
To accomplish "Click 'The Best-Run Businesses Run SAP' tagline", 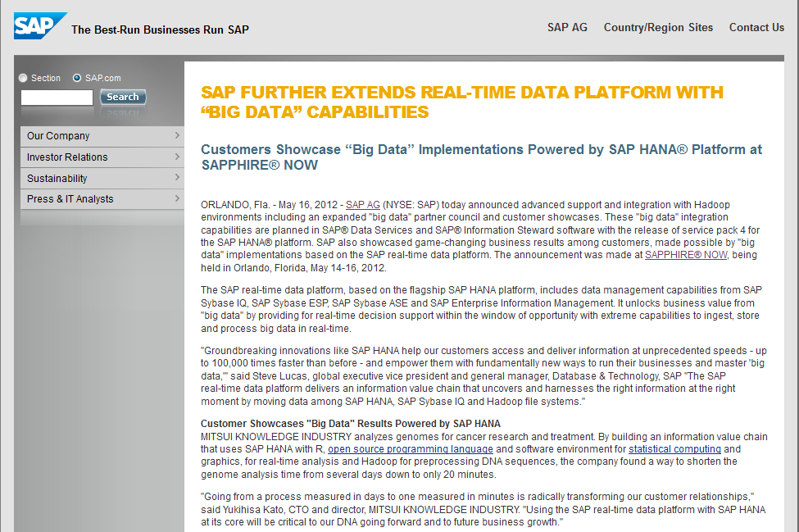I will click(x=160, y=30).
